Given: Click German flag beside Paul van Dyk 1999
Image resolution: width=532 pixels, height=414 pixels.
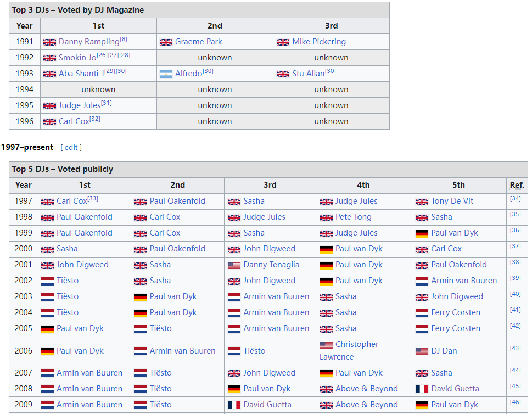Looking at the screenshot, I should coord(422,233).
